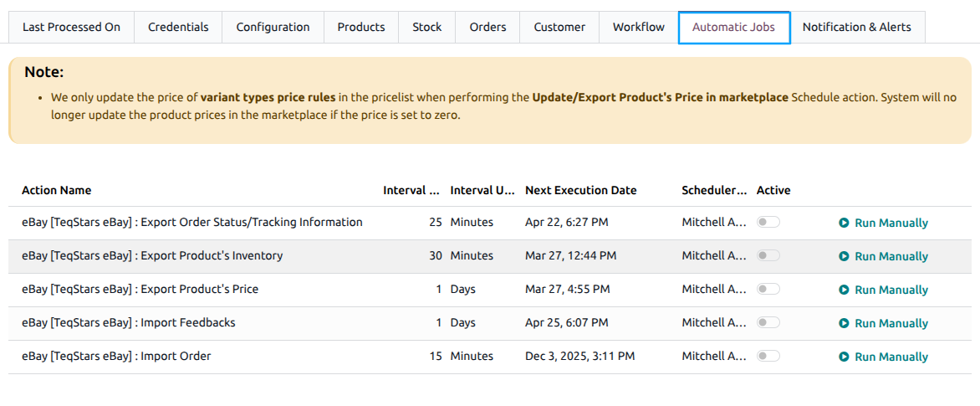Click the Interval Unit column header
This screenshot has height=406, width=980.
pos(482,190)
